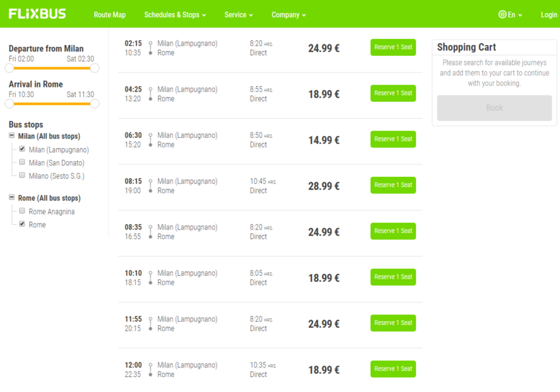This screenshot has width=560, height=392.
Task: Reserve 1 seat on the 10:10 departure
Action: (x=393, y=277)
